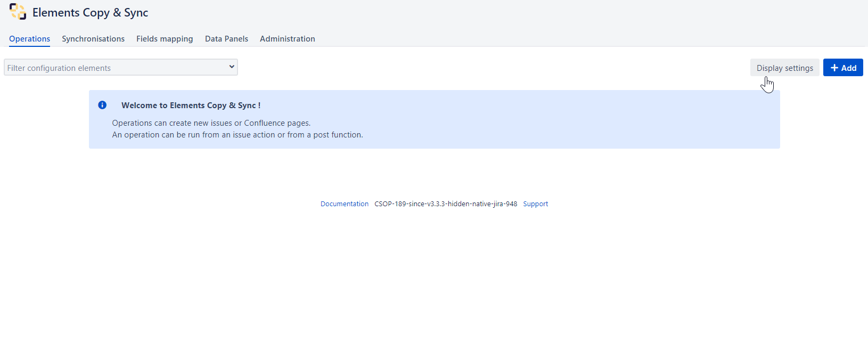Expand the filter dropdown chevron arrow
This screenshot has width=868, height=341.
232,67
